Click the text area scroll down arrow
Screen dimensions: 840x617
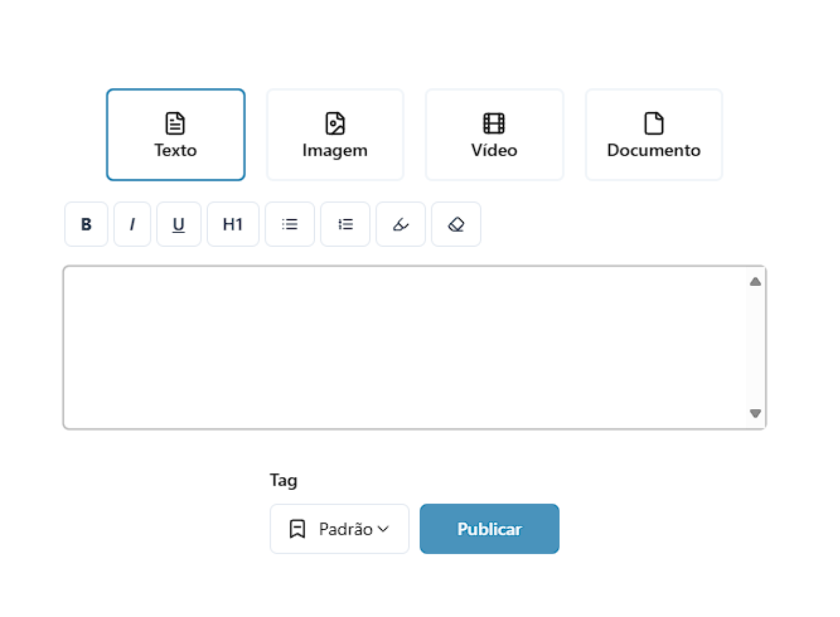click(755, 413)
